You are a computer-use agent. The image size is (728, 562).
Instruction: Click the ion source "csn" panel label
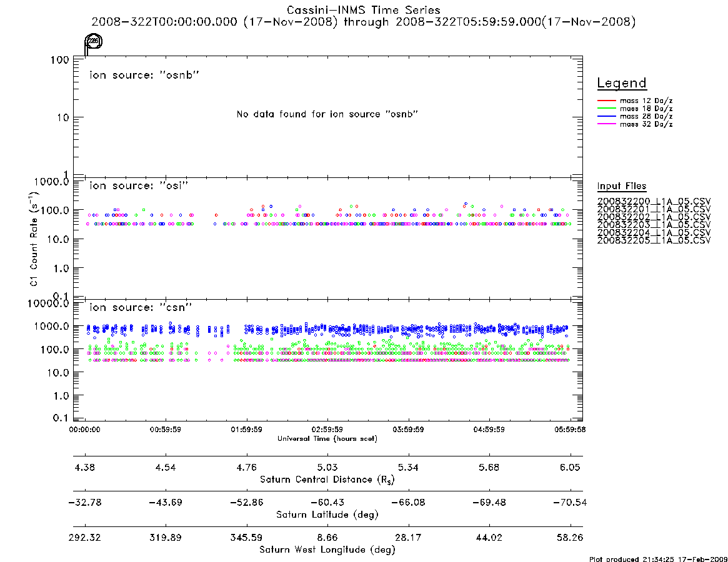click(140, 307)
